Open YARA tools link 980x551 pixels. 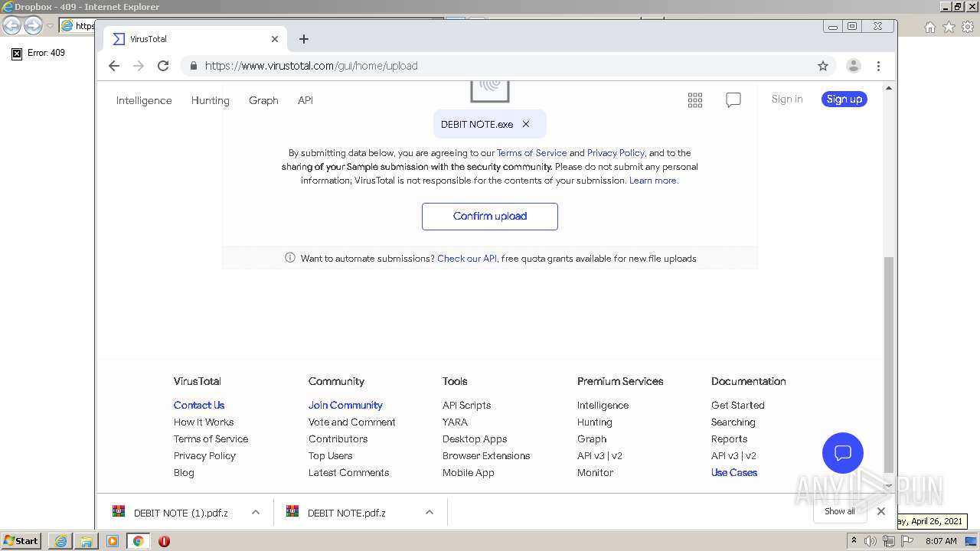click(x=455, y=422)
